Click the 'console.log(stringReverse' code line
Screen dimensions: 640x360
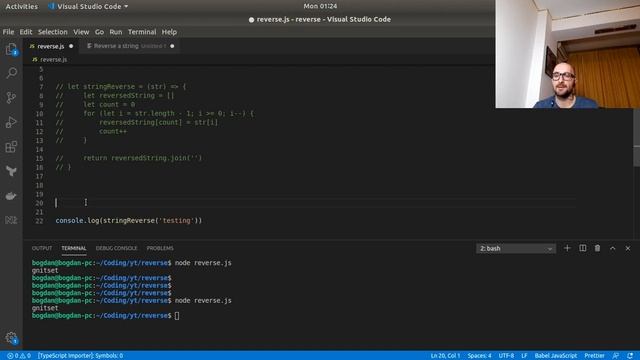pos(129,221)
